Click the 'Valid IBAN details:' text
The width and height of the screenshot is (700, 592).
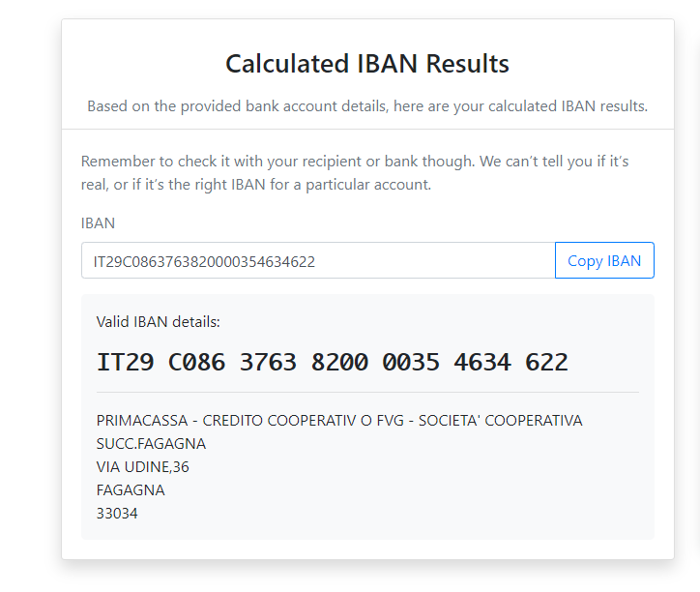[x=159, y=321]
